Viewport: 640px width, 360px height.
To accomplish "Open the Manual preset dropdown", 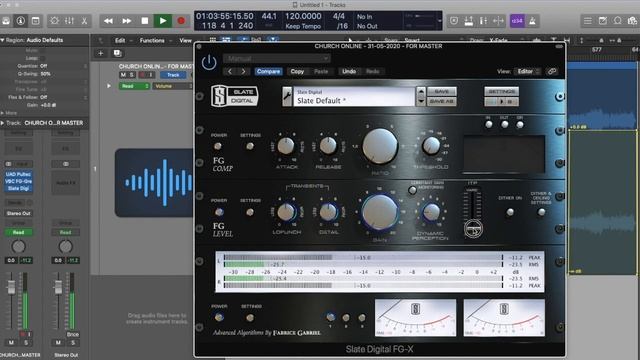I will click(276, 59).
